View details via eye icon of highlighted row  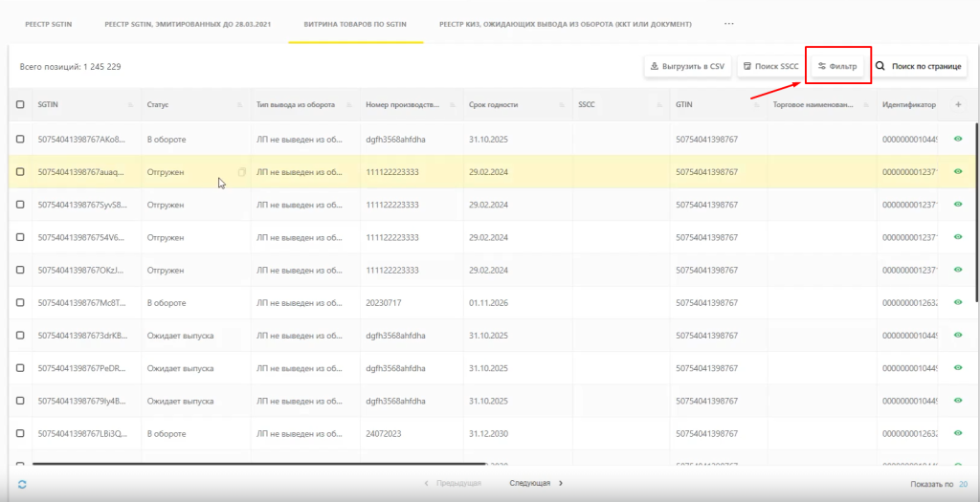[958, 172]
